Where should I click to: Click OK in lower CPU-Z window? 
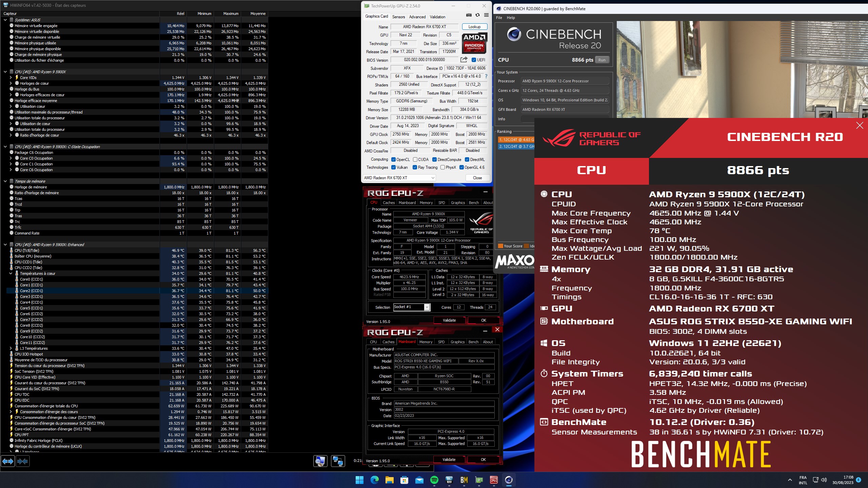click(483, 460)
